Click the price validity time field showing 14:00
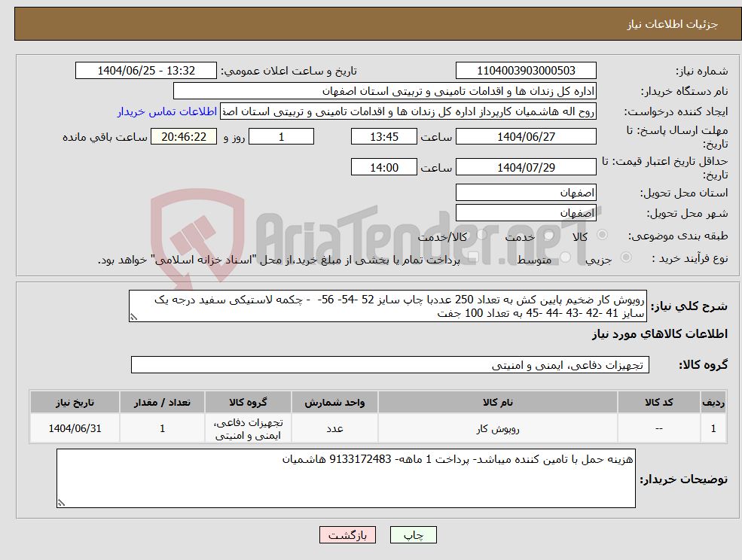 [384, 166]
